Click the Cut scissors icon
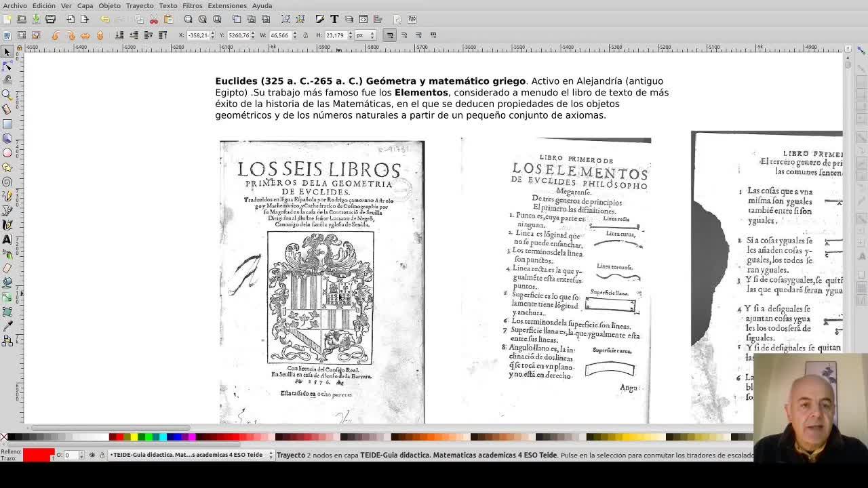 pyautogui.click(x=154, y=19)
